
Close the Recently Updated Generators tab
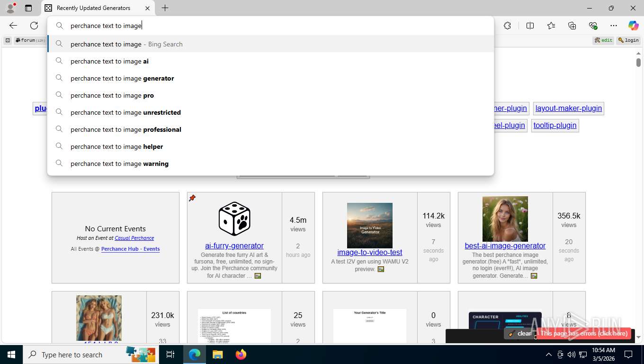(x=147, y=8)
